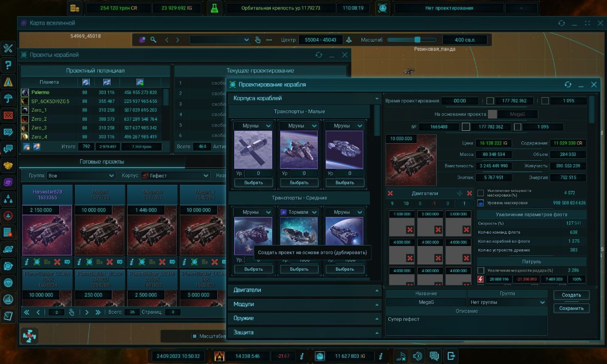Open the Тормали race dropdown

tap(298, 212)
